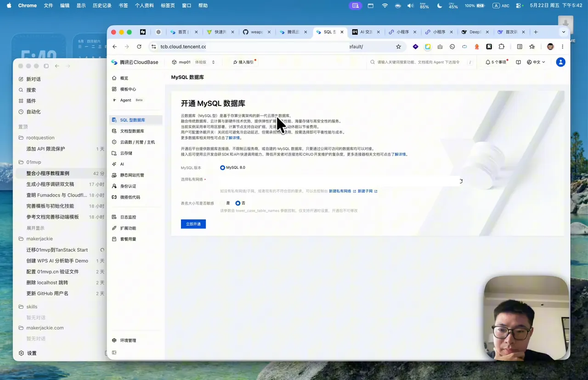Click 新对话 in the left chat window

[x=33, y=79]
